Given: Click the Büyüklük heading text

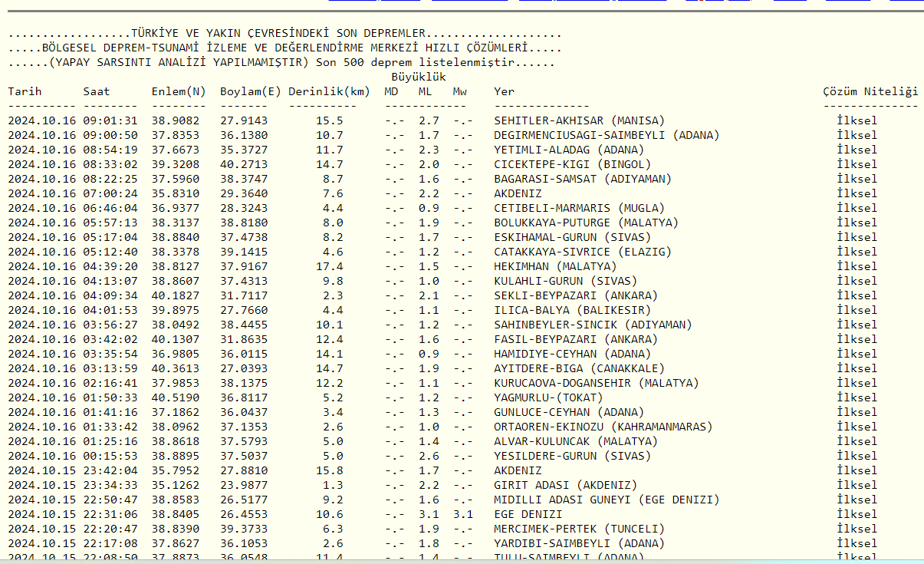Looking at the screenshot, I should pos(419,77).
